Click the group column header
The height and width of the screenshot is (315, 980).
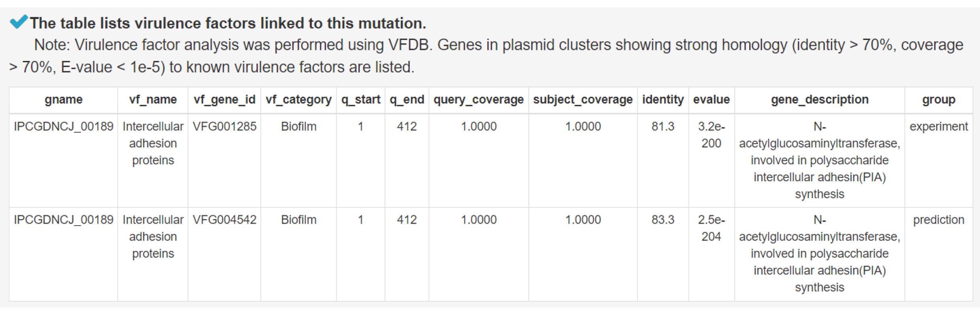(939, 100)
